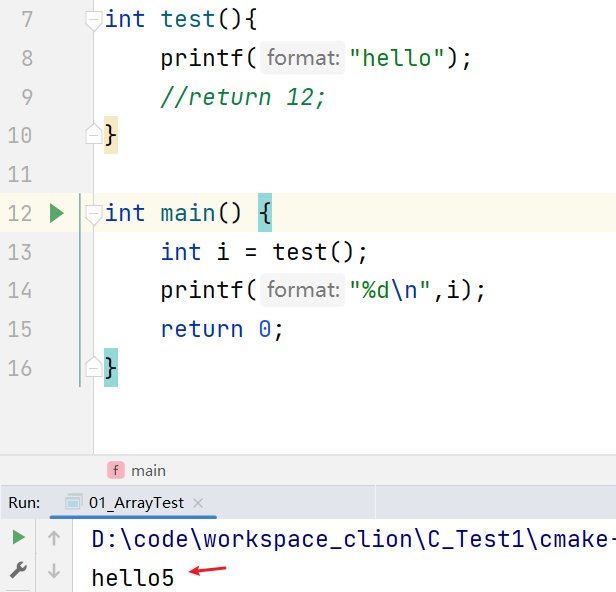Click the main breadcrumb item
The width and height of the screenshot is (616, 592).
point(148,470)
